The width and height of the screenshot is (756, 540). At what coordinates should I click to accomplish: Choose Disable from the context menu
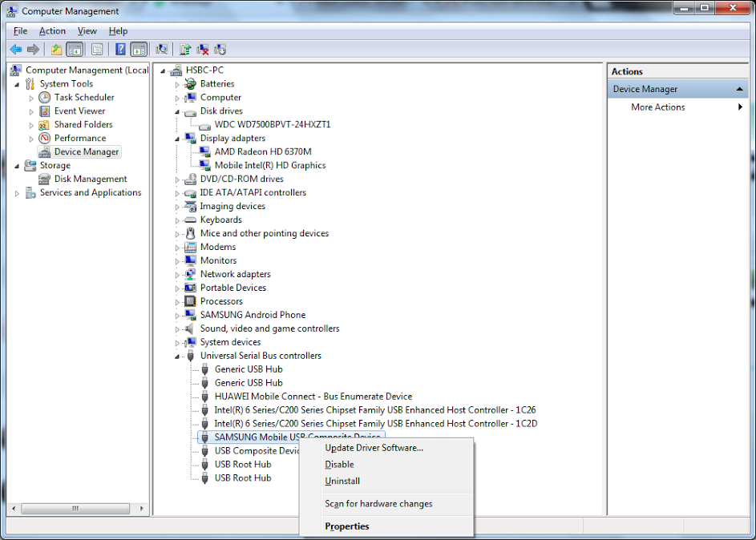tap(339, 464)
